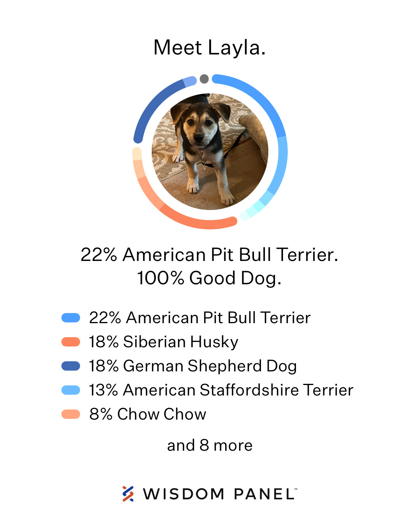Click the WISDOM PANEL wordmark
Image resolution: width=420 pixels, height=525 pixels.
click(x=220, y=494)
